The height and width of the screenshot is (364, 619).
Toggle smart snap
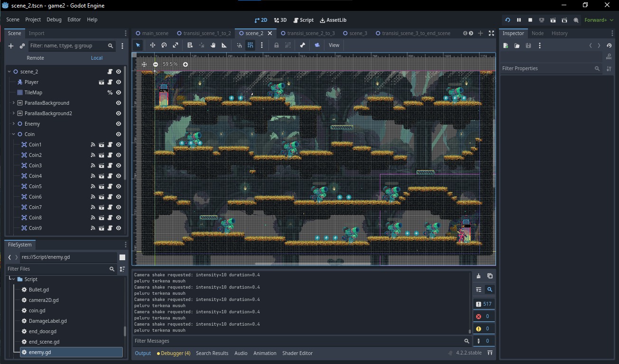(239, 45)
